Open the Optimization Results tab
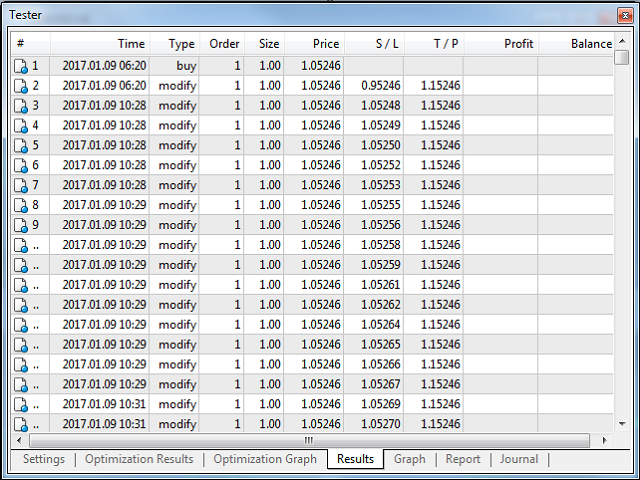The image size is (640, 480). point(138,459)
